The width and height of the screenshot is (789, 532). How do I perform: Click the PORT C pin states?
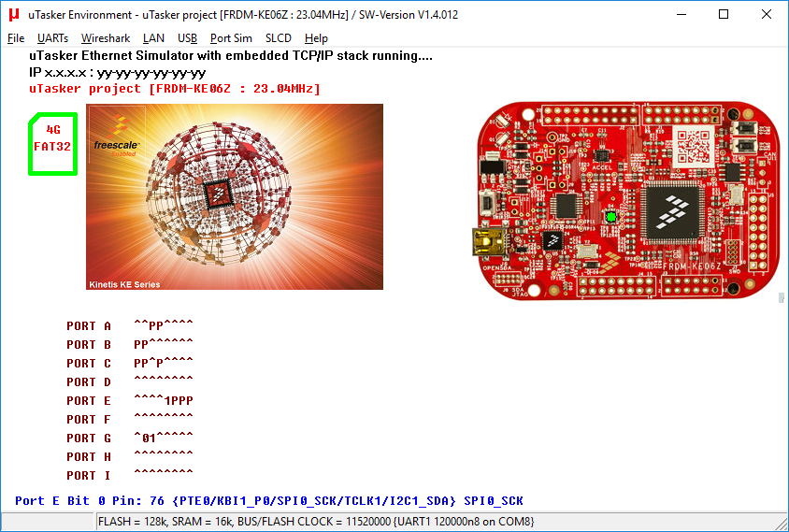pos(164,363)
